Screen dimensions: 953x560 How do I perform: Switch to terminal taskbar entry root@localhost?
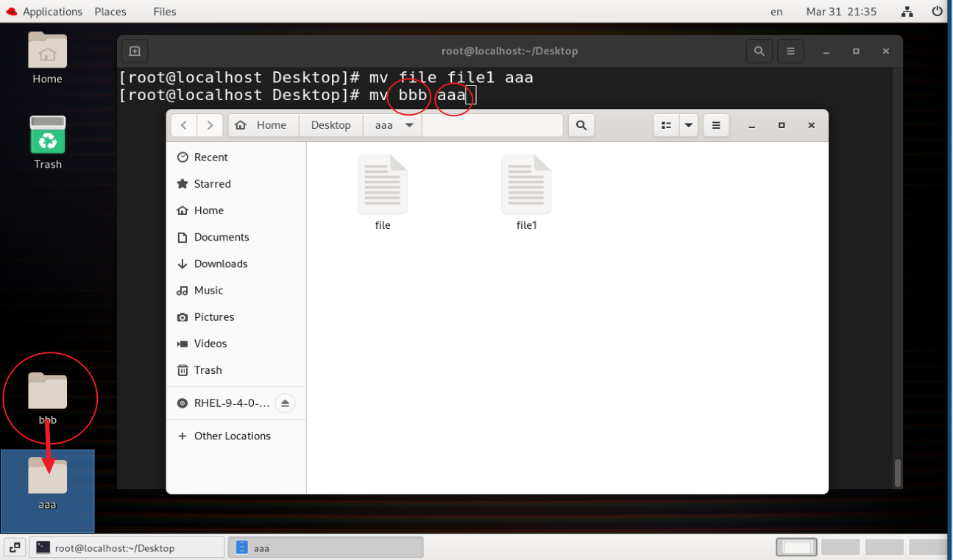(127, 547)
